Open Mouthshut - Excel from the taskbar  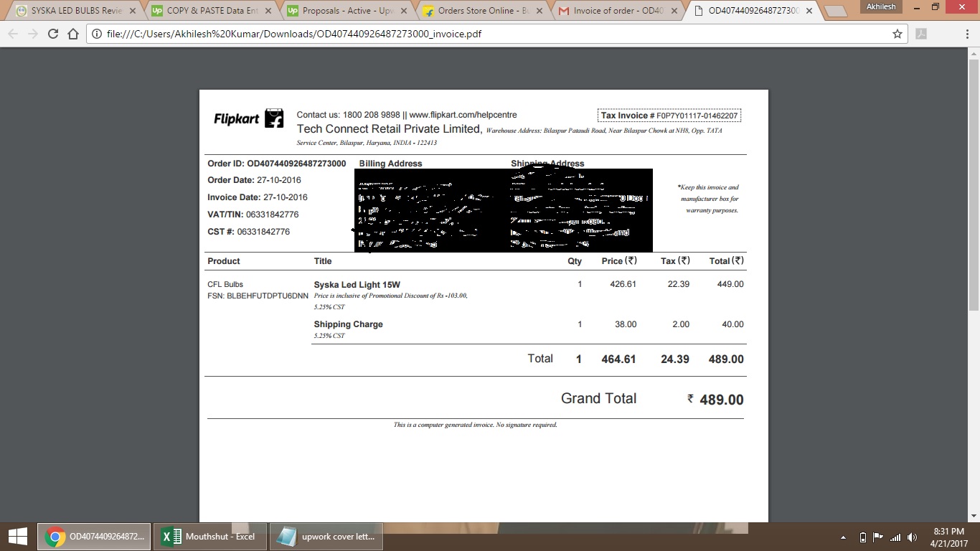coord(210,537)
